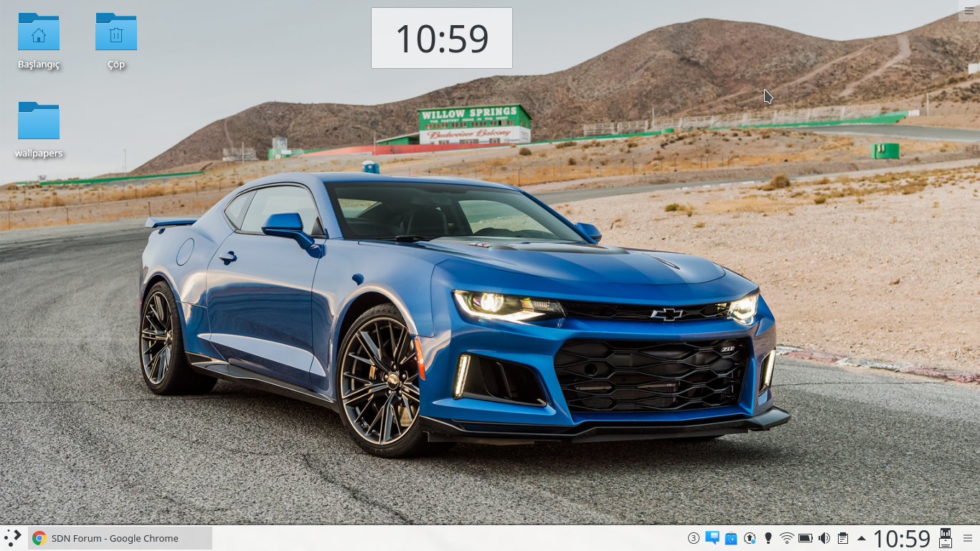
Task: Open the removable device notifier icon
Action: (x=946, y=538)
